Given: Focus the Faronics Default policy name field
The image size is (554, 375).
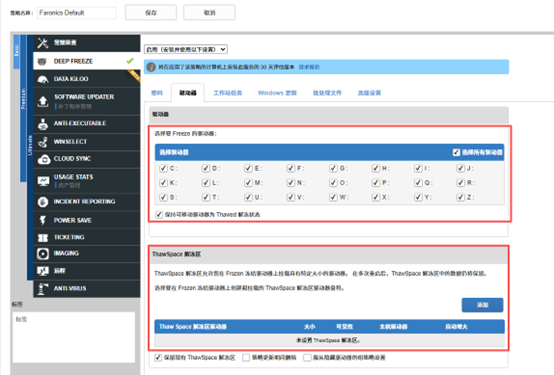Looking at the screenshot, I should point(77,13).
